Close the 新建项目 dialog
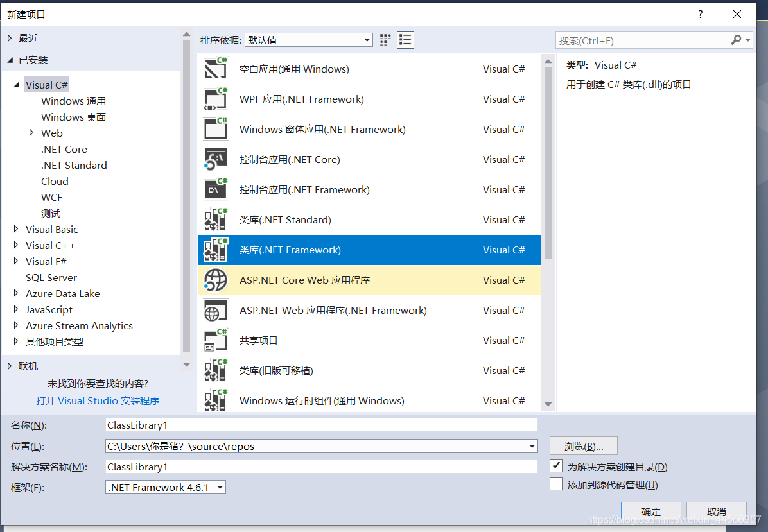 click(x=737, y=14)
